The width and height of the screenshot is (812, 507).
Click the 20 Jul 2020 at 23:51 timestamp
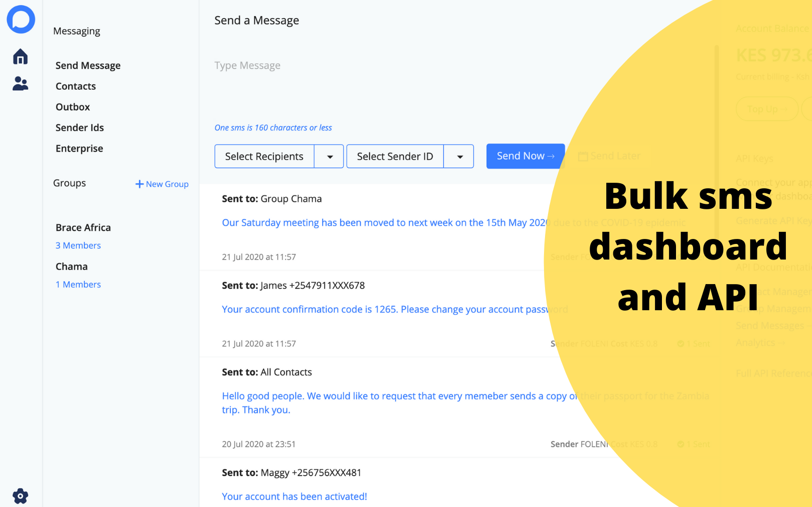pos(259,444)
